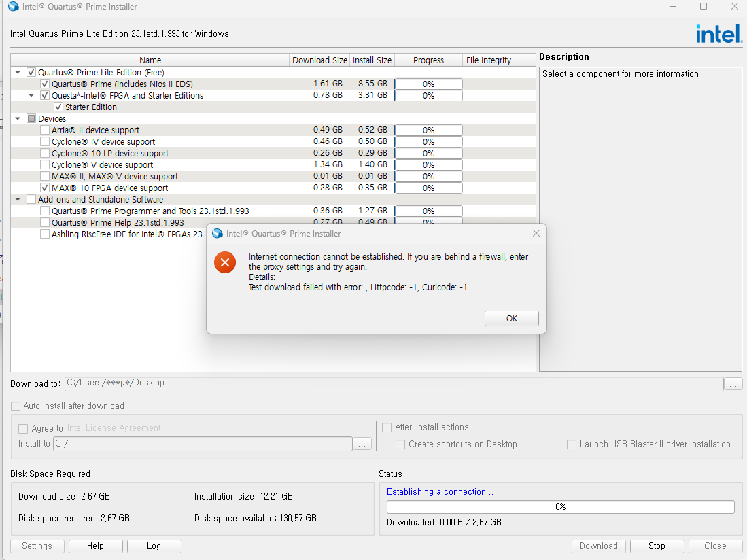Click the Quartus installer icon in the title bar
Screen dimensions: 747x560
[14, 7]
